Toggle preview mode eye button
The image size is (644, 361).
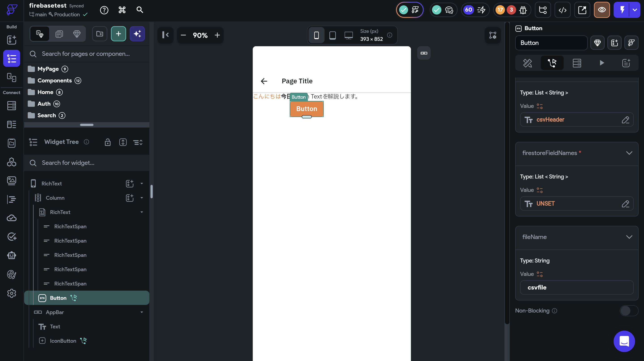pyautogui.click(x=602, y=10)
